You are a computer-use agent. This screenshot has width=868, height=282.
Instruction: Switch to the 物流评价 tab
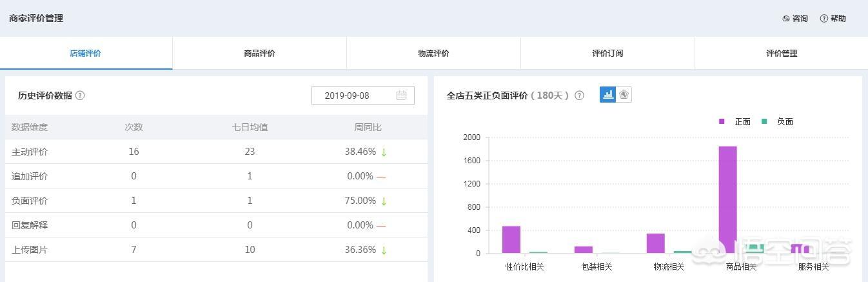click(434, 54)
